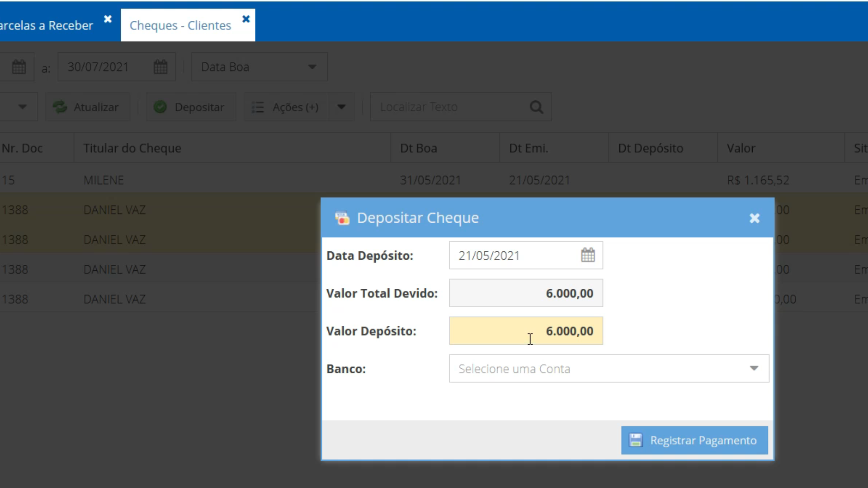
Task: Click the Atualizar refresh arrows icon
Action: tap(60, 107)
